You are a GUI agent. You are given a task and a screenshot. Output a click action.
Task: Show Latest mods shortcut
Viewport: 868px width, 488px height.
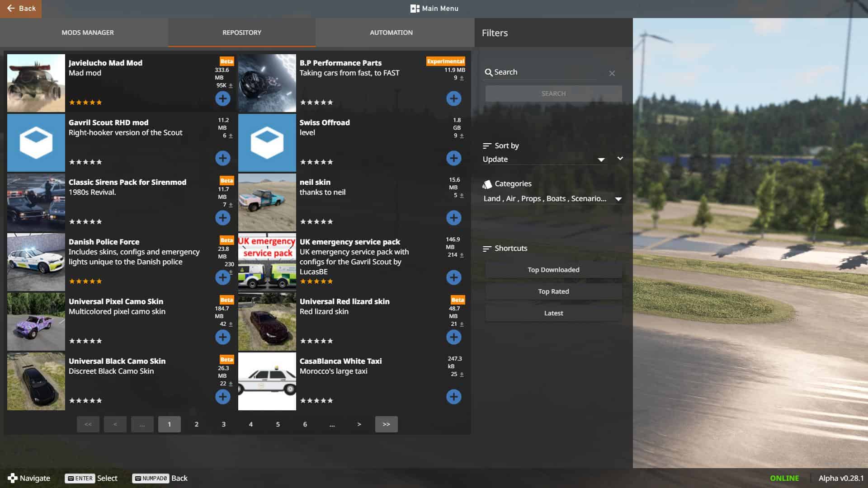coord(553,313)
